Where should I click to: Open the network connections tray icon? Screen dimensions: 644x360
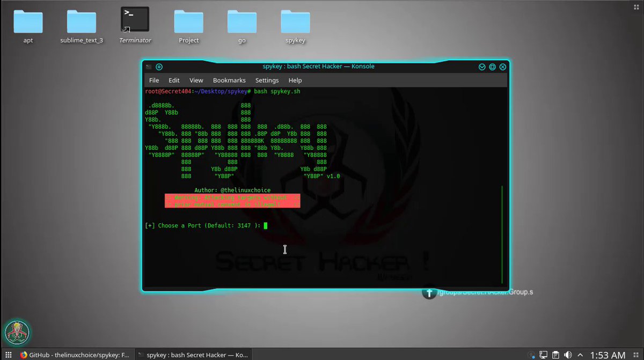coord(543,355)
